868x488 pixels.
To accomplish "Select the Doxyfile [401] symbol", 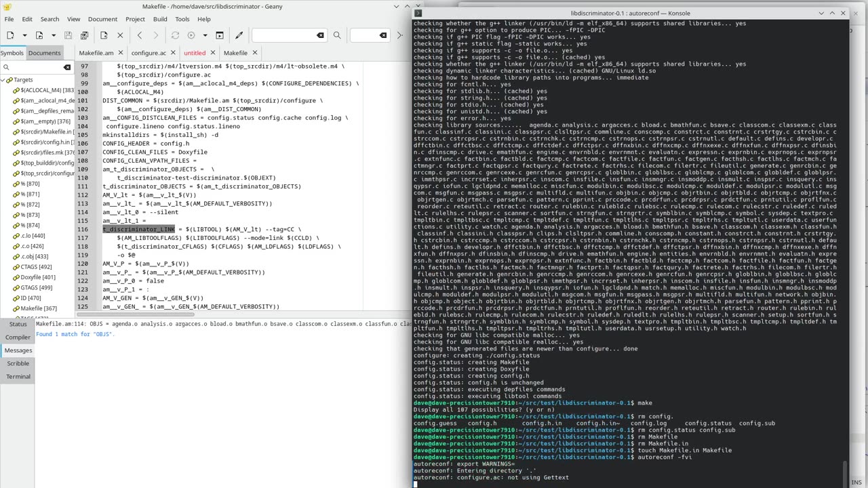I will click(39, 277).
